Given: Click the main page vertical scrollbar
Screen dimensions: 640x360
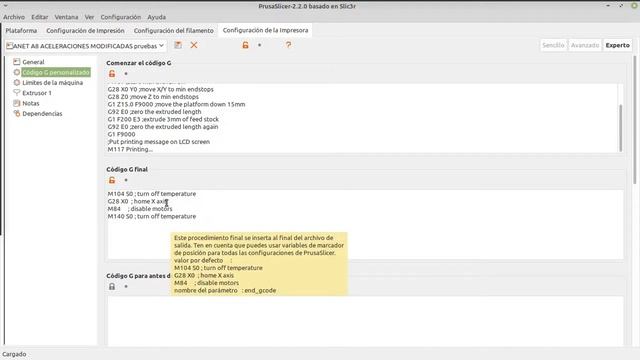Looking at the screenshot, I should point(635,120).
